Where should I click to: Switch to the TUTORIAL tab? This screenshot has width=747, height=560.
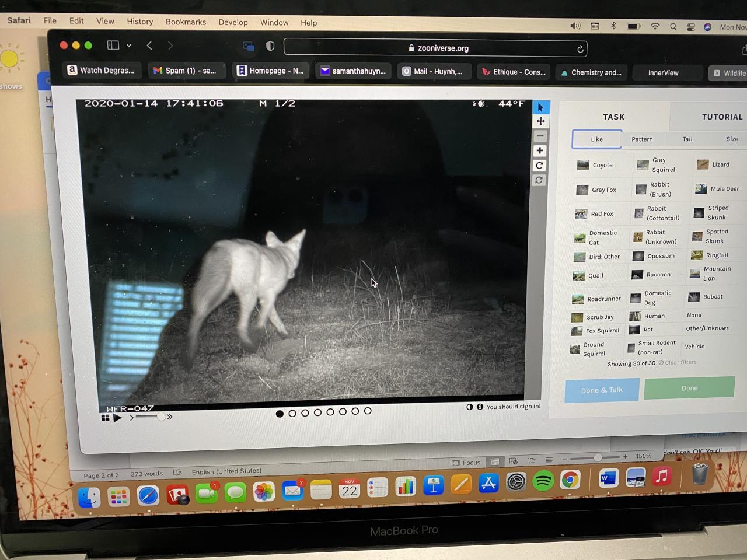coord(722,117)
